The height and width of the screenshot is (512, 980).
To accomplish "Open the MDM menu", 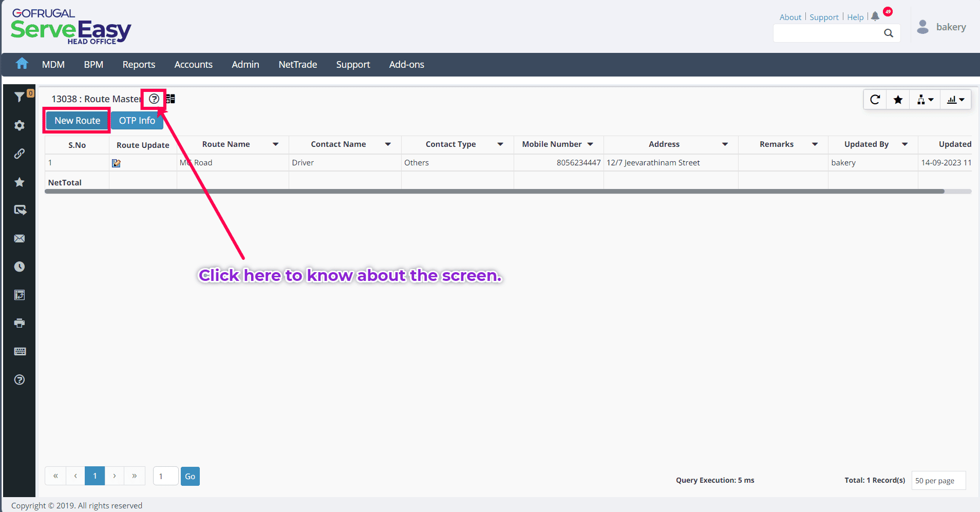I will pos(53,64).
